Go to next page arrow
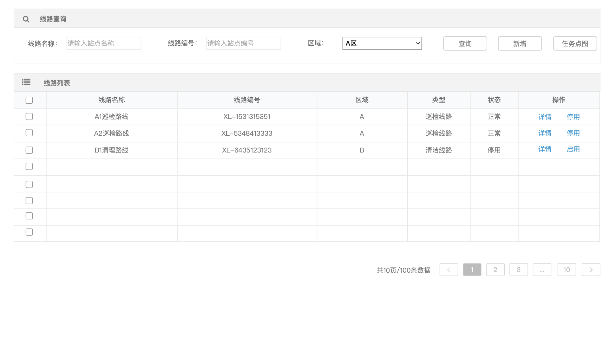Image resolution: width=616 pixels, height=364 pixels. coord(591,270)
